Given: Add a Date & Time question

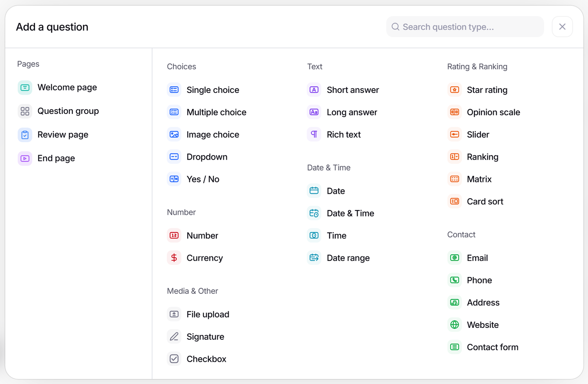Looking at the screenshot, I should click(x=341, y=213).
